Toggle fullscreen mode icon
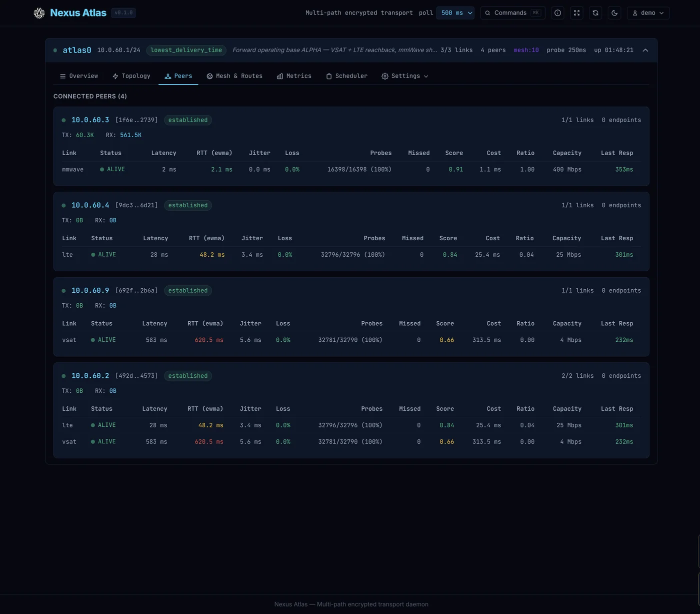The height and width of the screenshot is (614, 700). point(576,13)
